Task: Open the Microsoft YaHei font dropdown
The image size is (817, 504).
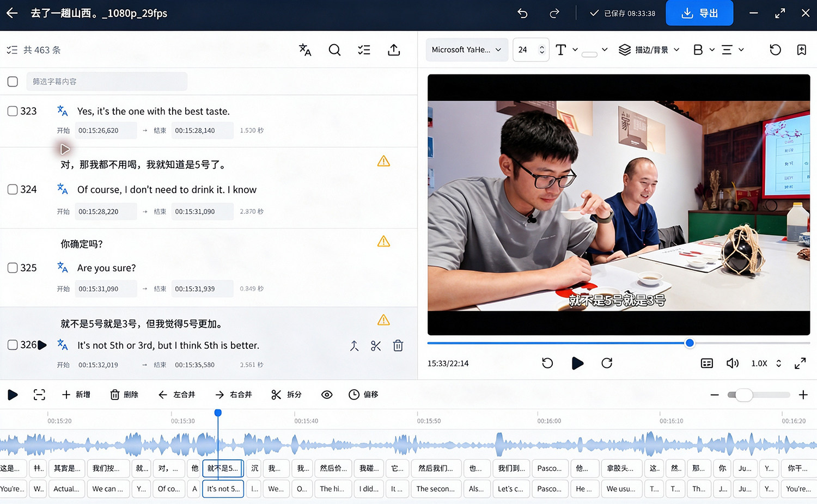Action: (x=467, y=50)
